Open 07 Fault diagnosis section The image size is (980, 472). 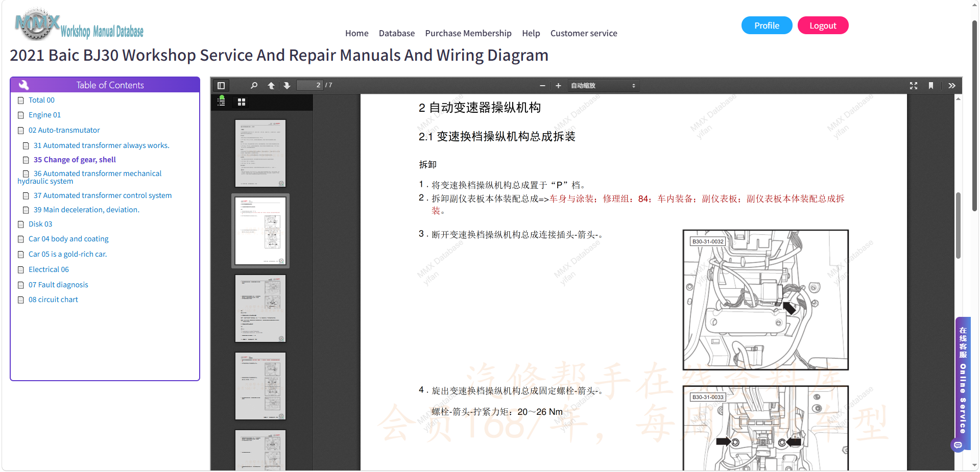pyautogui.click(x=58, y=285)
